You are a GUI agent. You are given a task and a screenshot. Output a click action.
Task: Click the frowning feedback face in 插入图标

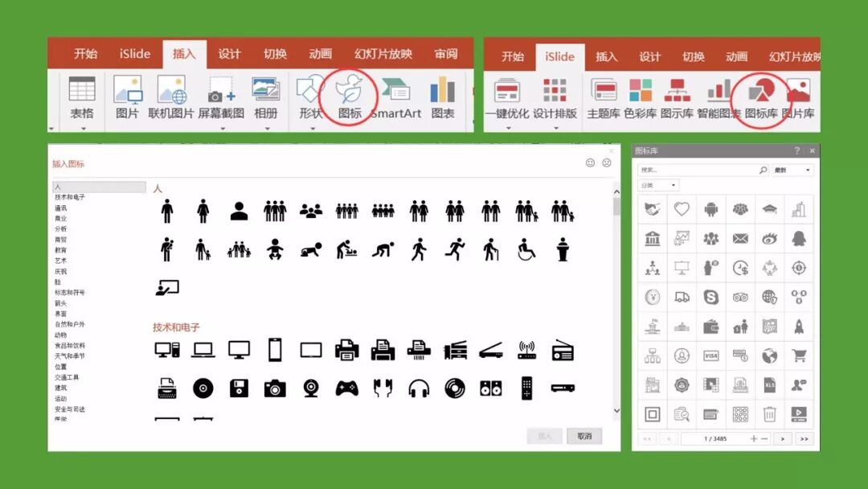point(607,162)
